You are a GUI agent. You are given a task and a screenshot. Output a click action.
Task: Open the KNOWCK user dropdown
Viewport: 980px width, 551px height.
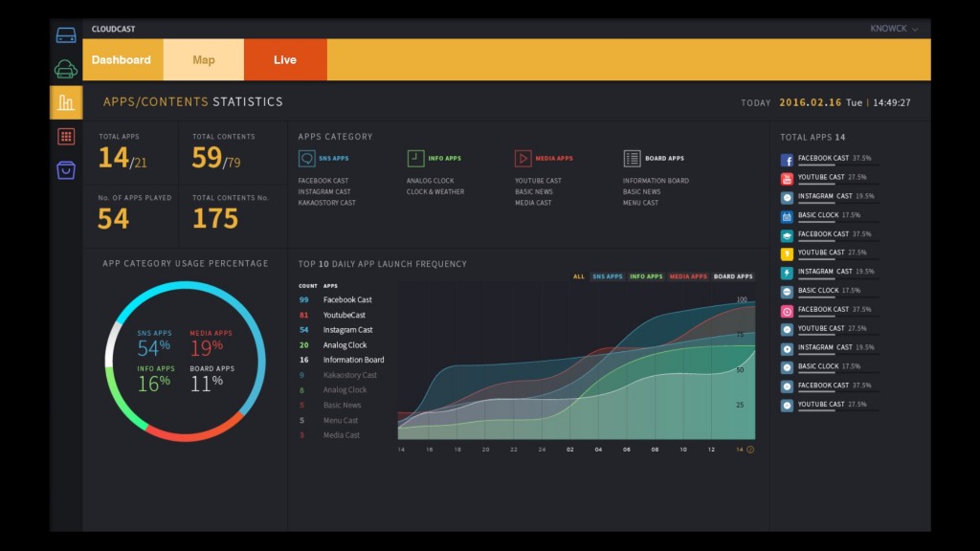click(x=894, y=29)
